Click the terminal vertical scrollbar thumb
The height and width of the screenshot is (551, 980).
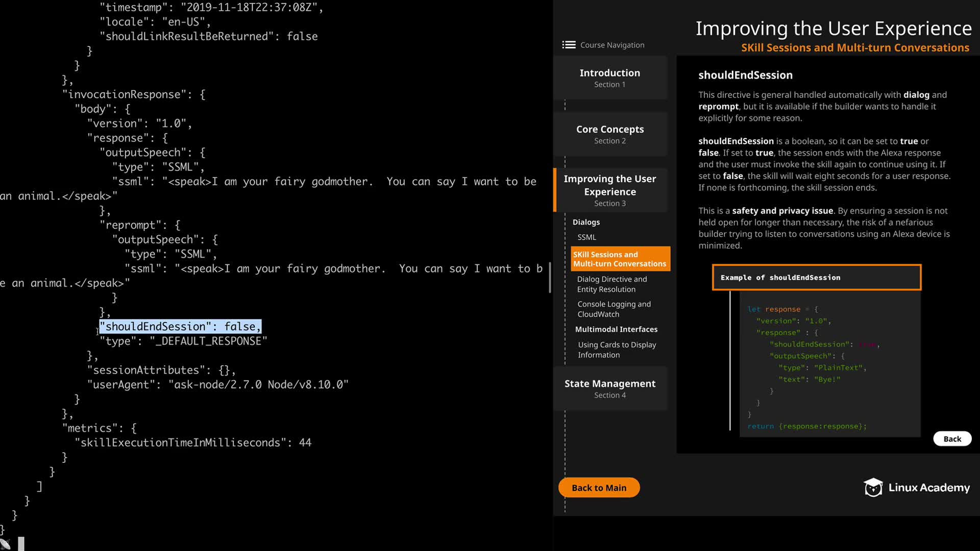point(550,278)
